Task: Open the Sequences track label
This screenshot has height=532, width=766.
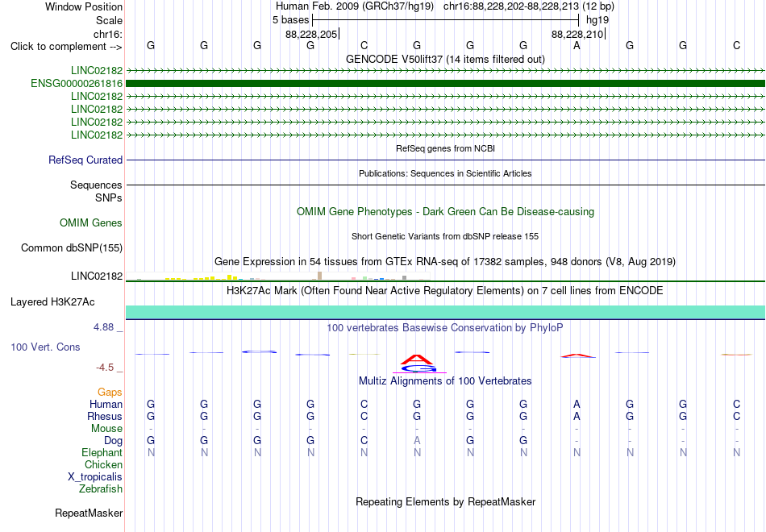Action: [96, 185]
